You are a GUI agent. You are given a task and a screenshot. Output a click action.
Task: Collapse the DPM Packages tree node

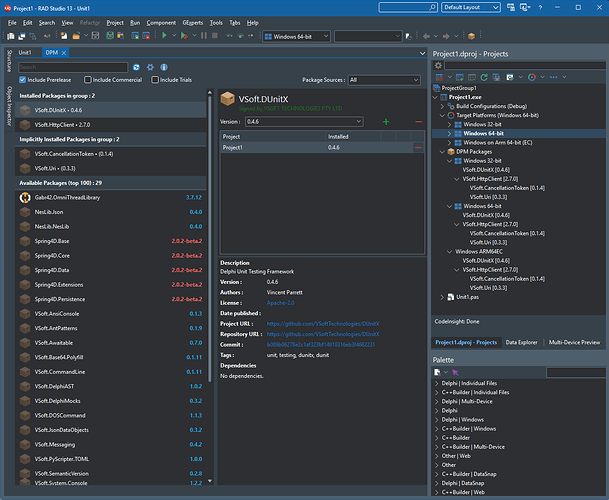click(442, 152)
